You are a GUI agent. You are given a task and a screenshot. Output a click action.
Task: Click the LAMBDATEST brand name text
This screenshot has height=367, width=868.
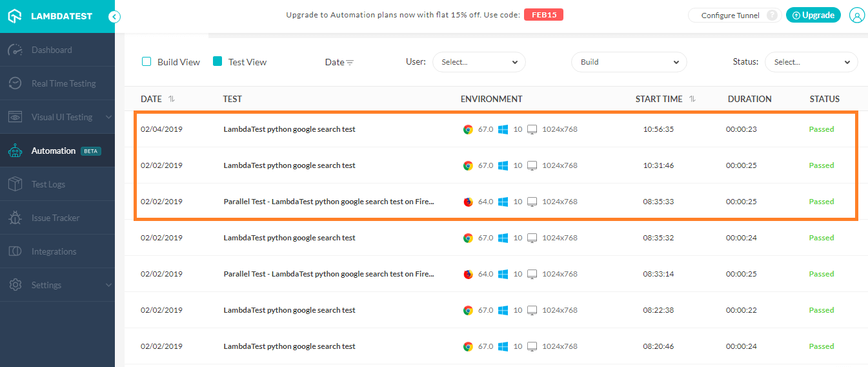tap(62, 16)
